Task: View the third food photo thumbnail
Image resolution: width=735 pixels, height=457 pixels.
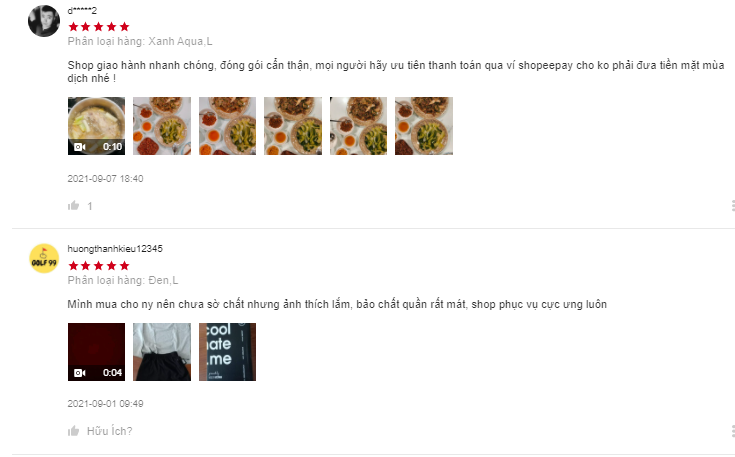Action: (228, 126)
